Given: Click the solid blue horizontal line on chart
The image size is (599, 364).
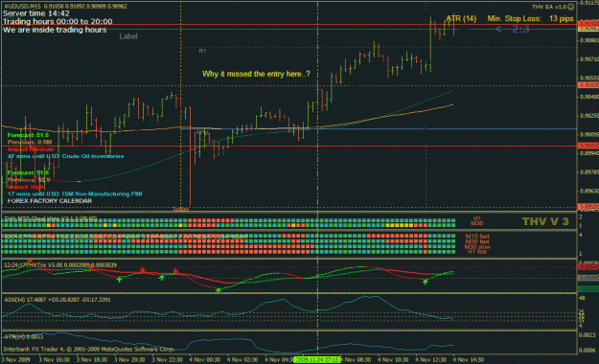Looking at the screenshot, I should (x=379, y=129).
